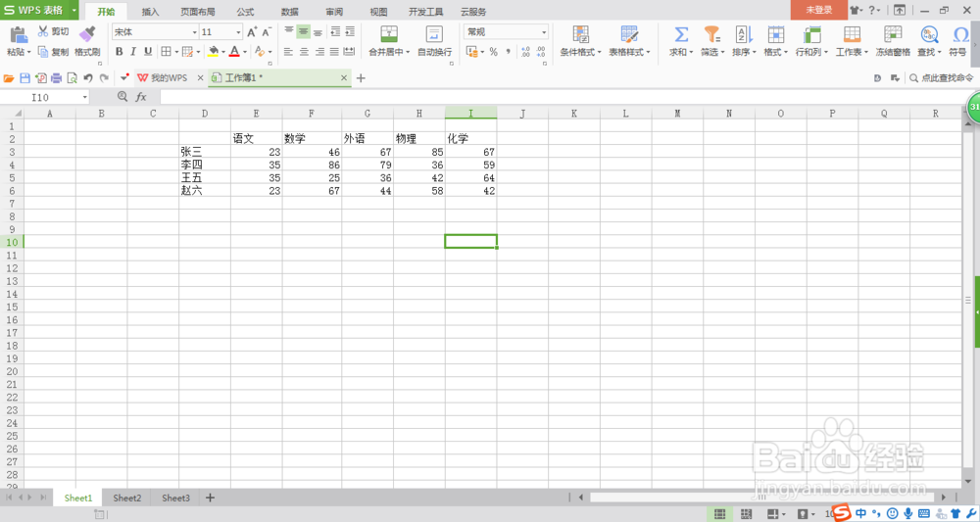Open the number format dropdown (常规)
The width and height of the screenshot is (980, 522).
tap(544, 32)
